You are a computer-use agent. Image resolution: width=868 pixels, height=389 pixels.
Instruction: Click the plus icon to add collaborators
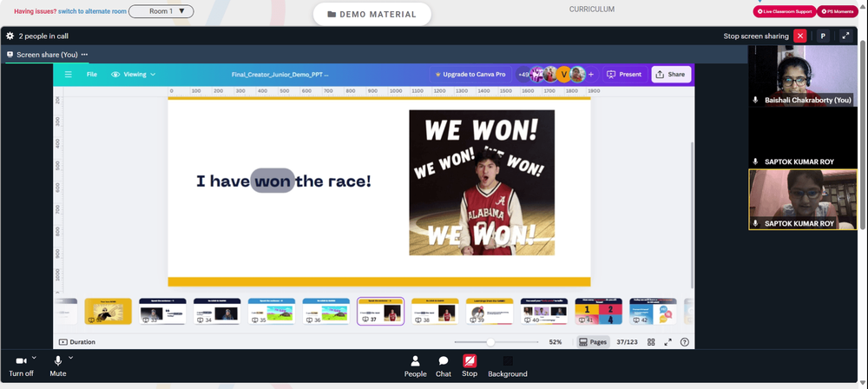coord(590,75)
